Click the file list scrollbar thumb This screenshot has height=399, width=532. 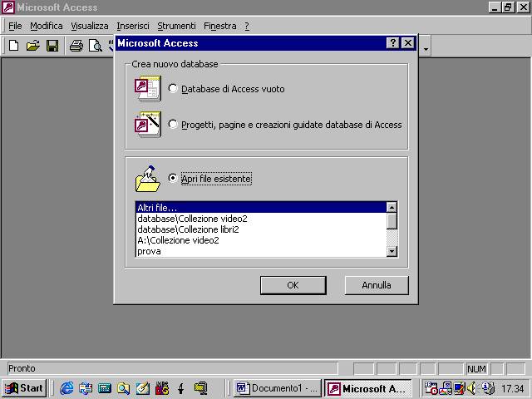click(392, 221)
